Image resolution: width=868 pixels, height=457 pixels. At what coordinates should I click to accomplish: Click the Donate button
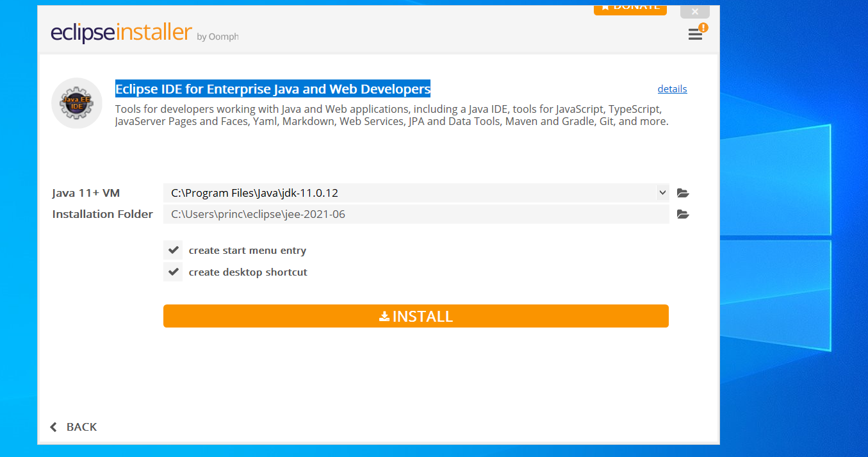630,8
